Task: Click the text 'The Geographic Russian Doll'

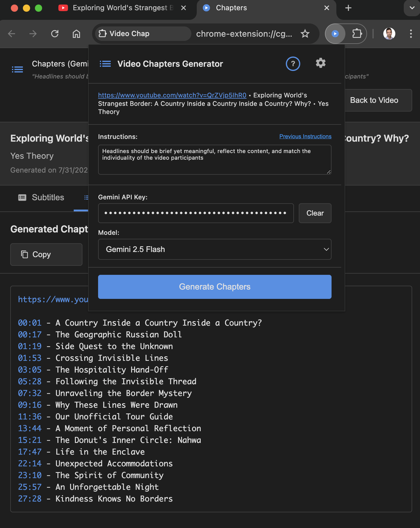Action: coord(119,335)
